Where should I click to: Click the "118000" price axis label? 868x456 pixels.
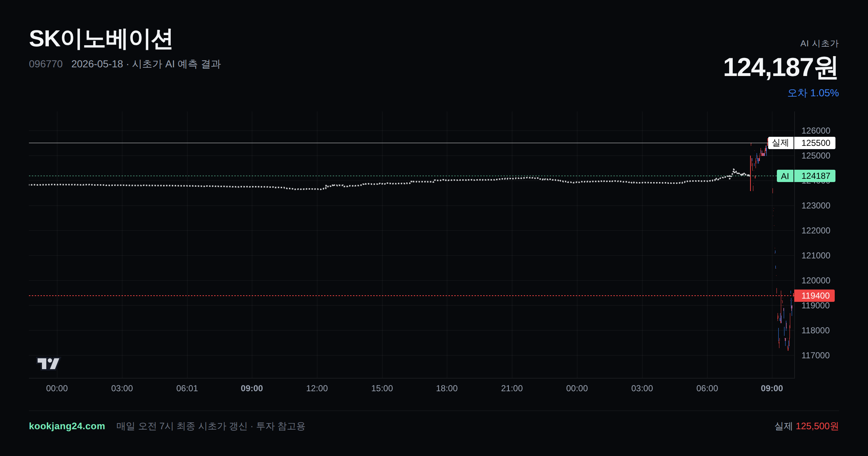pos(816,330)
